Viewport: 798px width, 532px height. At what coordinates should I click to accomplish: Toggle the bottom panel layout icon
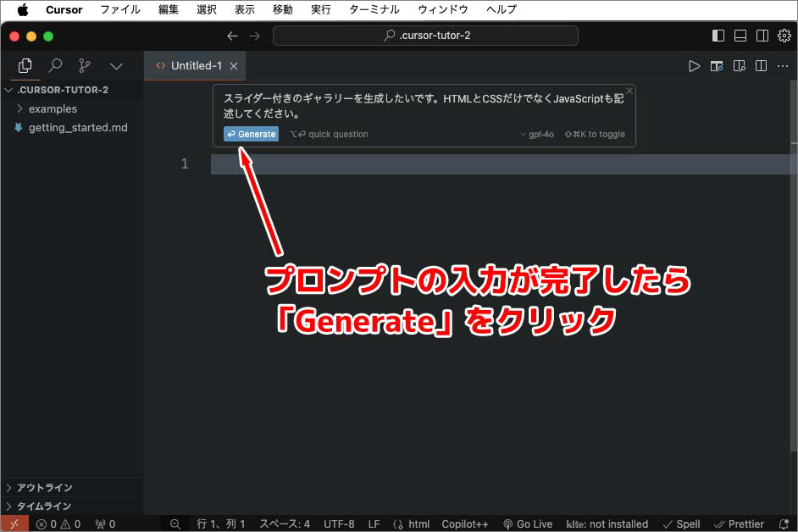740,36
